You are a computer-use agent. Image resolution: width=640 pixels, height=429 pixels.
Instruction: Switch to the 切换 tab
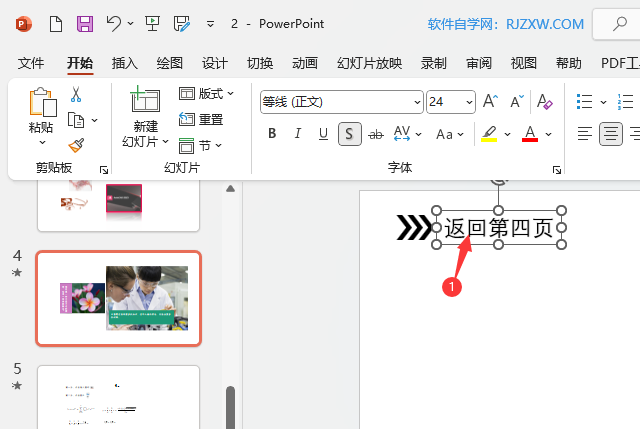click(260, 63)
